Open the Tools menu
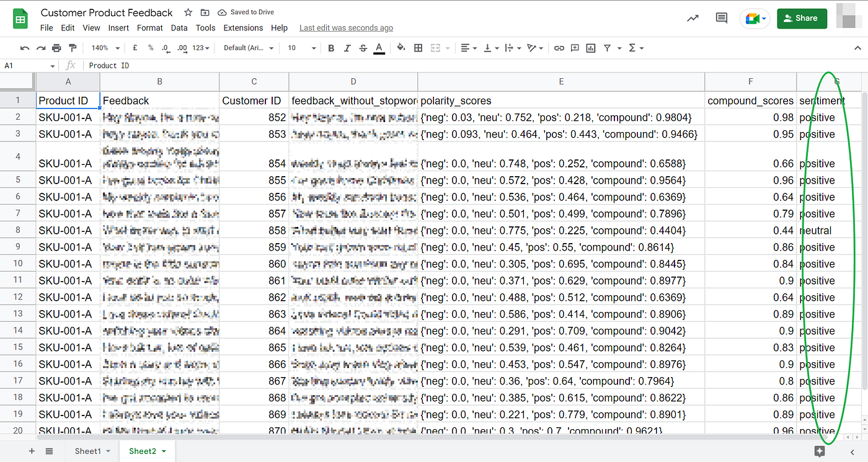The image size is (868, 462). point(205,28)
